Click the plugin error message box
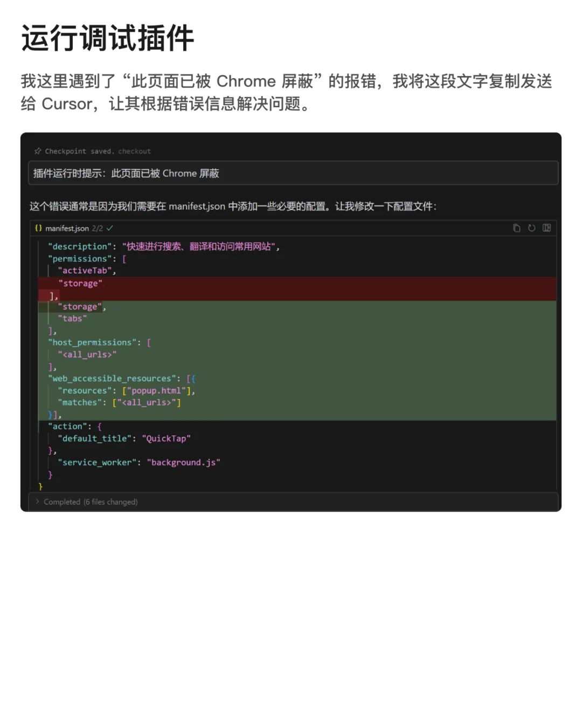 click(x=291, y=173)
